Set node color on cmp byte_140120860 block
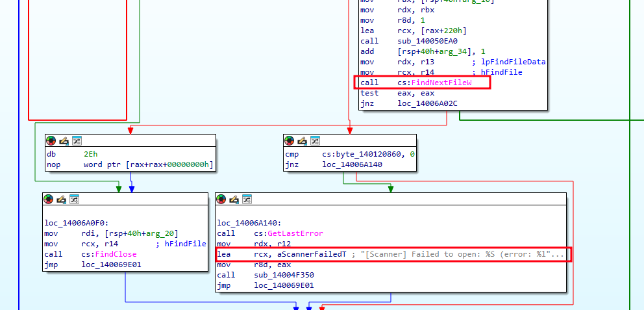 tap(290, 140)
